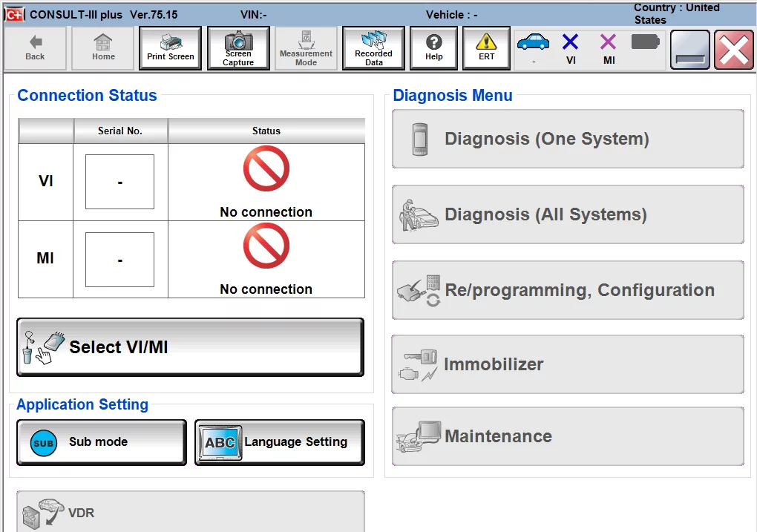
Task: Open Select VI/MI
Action: [x=190, y=347]
